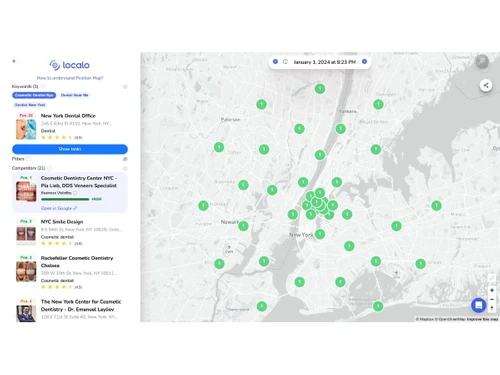Open the Dr. Emanuel Layliev portrait thumbnail
The image size is (500, 375).
26,313
